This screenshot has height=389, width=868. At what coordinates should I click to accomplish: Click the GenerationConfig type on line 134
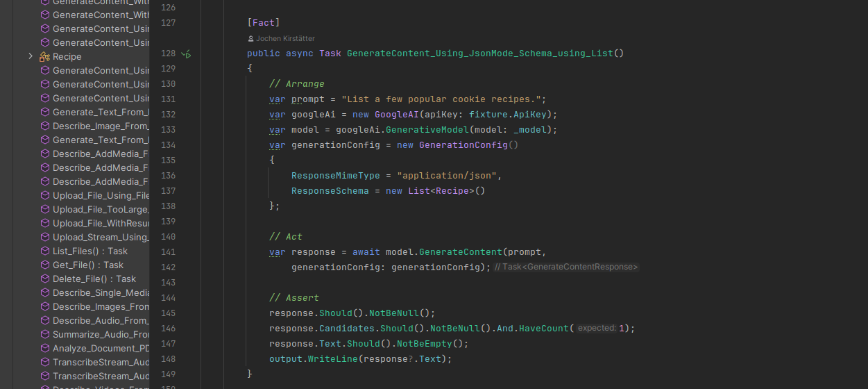tap(463, 145)
